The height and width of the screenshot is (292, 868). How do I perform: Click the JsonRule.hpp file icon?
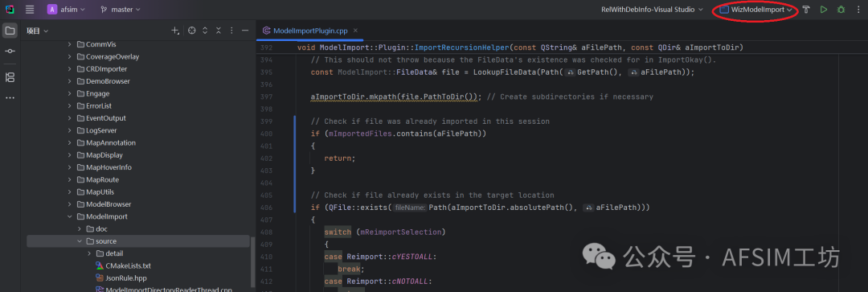pyautogui.click(x=99, y=278)
